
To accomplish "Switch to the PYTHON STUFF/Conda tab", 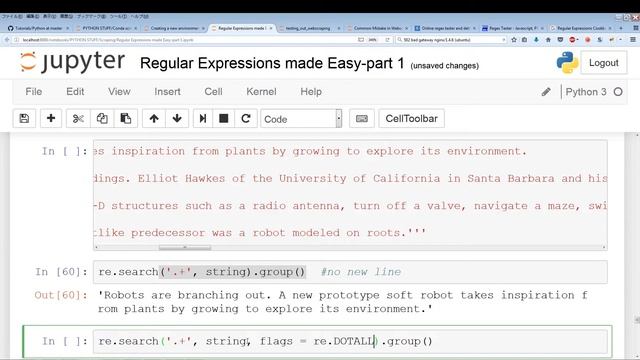I will pyautogui.click(x=107, y=28).
